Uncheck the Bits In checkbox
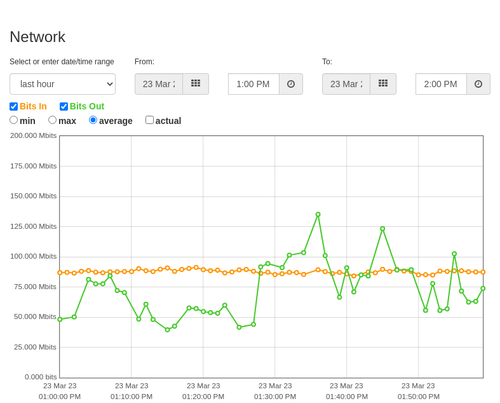Screen dimensions: 500x403 coord(14,106)
